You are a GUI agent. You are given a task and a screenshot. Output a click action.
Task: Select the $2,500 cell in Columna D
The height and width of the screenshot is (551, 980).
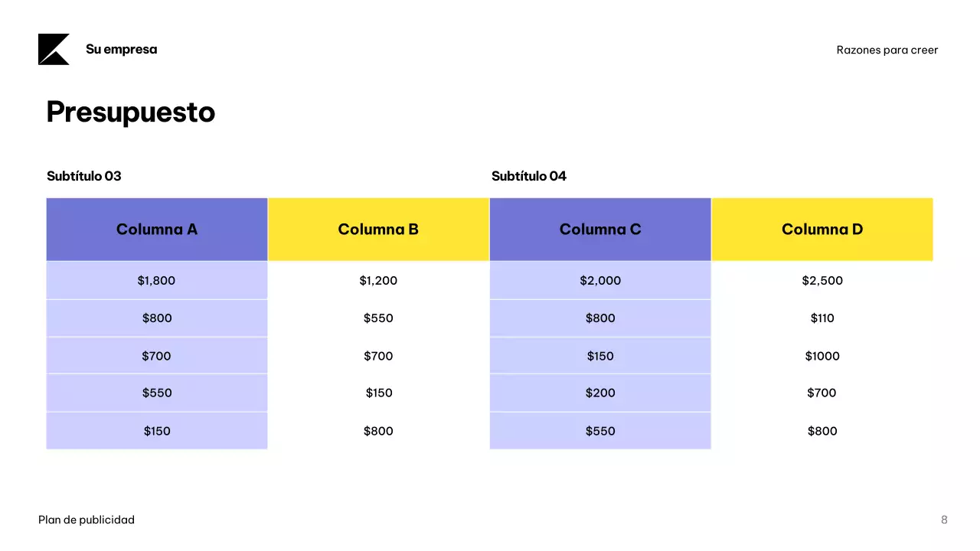(822, 281)
